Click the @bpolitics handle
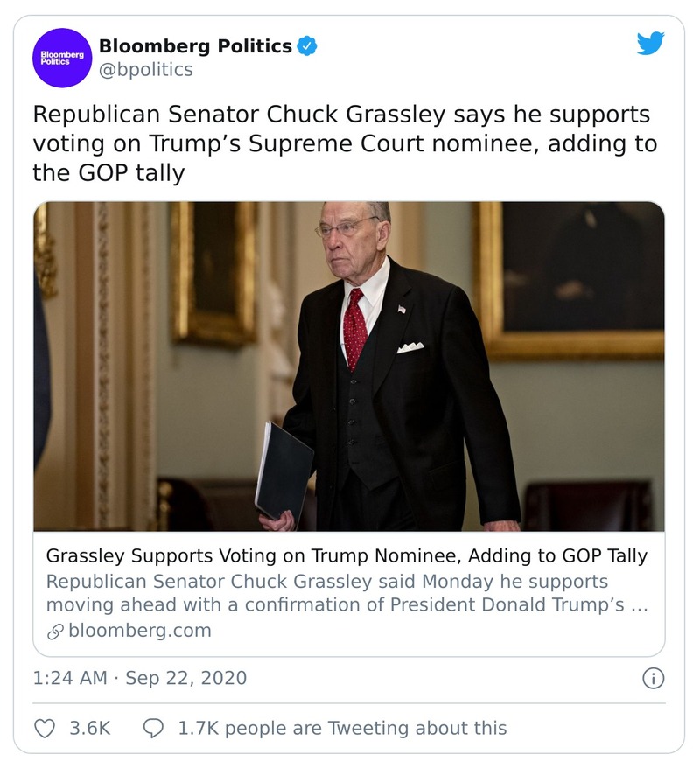 pos(146,68)
